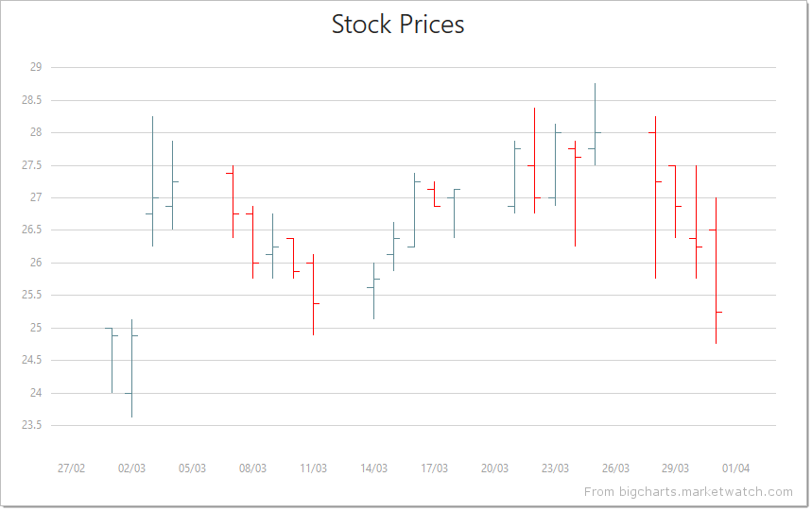Select the 26/03 date-axis label
The height and width of the screenshot is (511, 812).
615,468
